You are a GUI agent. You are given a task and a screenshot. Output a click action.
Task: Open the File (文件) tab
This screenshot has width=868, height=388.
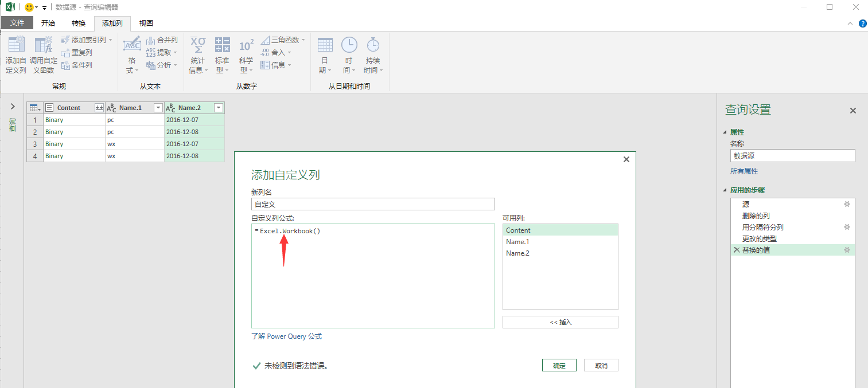pos(17,23)
